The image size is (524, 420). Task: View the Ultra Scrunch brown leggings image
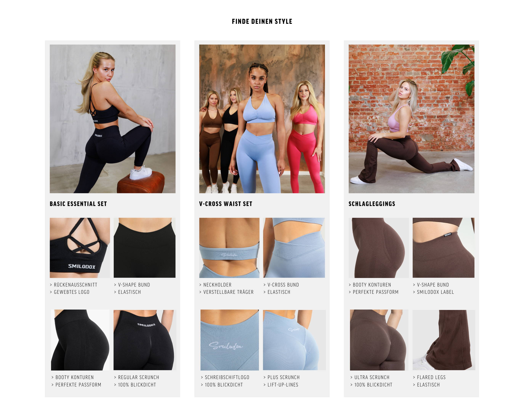point(379,340)
